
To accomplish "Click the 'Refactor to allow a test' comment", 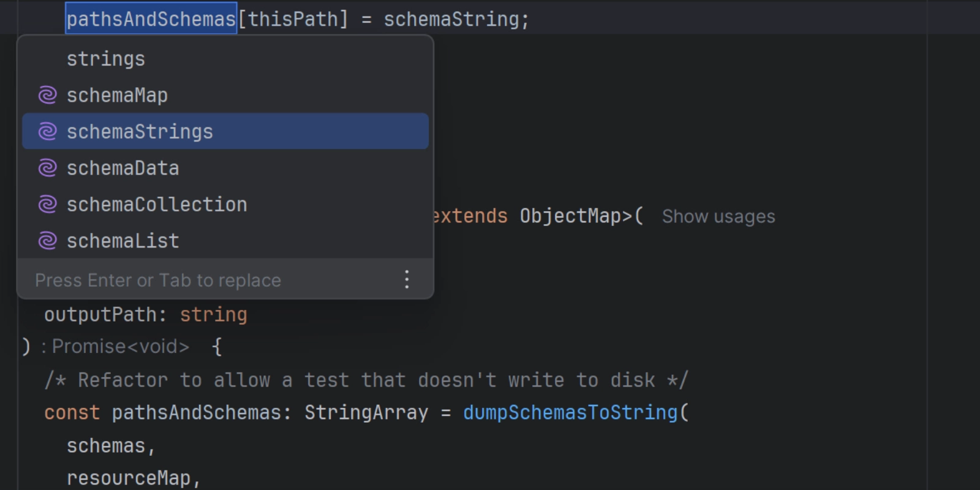I will pyautogui.click(x=366, y=380).
